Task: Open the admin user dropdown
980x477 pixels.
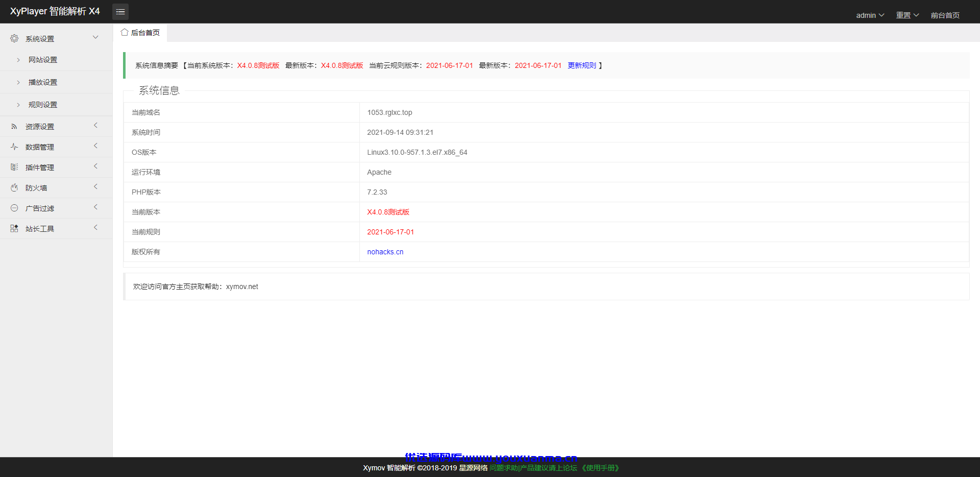Action: [870, 15]
